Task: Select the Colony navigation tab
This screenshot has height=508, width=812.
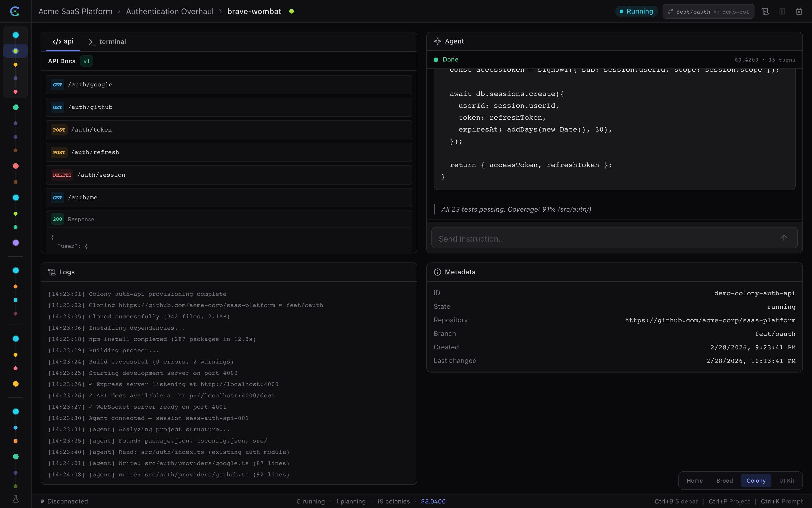Action: click(756, 480)
